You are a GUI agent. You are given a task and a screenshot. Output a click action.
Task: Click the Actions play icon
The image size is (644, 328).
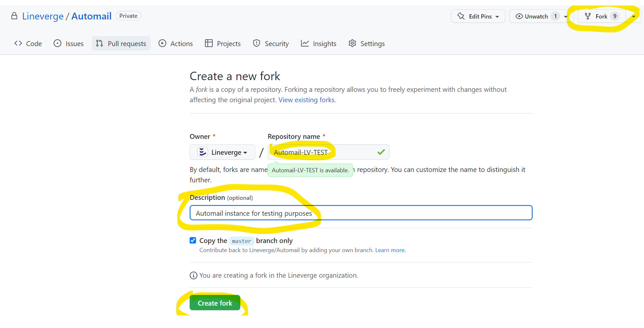coord(162,43)
